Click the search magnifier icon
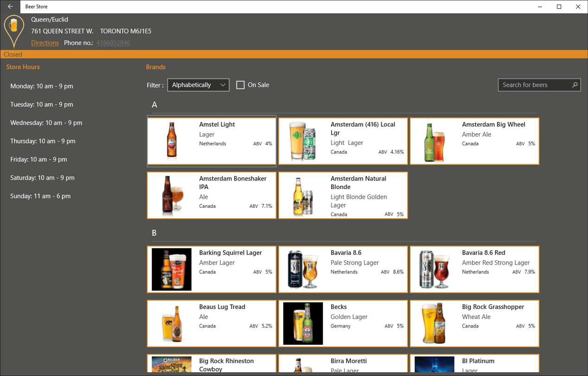Image resolution: width=588 pixels, height=376 pixels. point(575,85)
